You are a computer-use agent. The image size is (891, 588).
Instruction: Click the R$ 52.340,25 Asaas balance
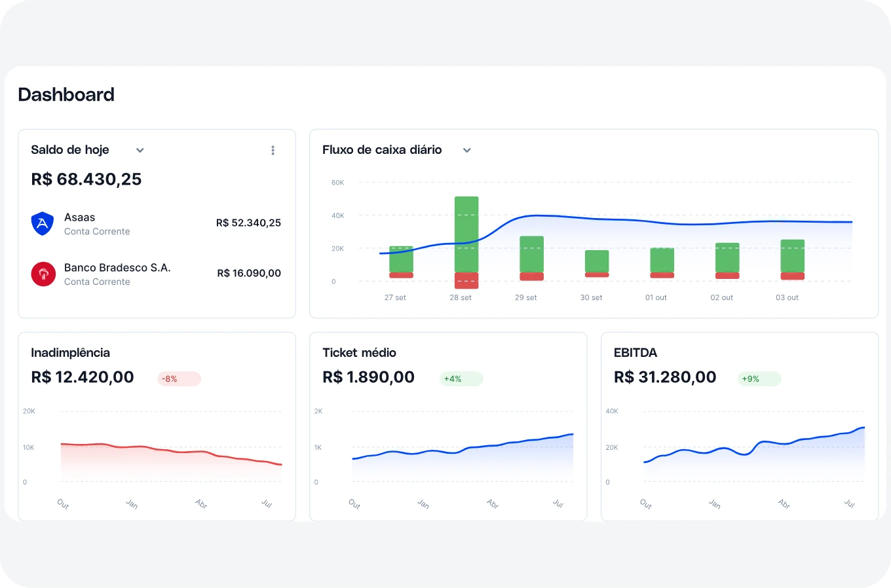point(248,223)
